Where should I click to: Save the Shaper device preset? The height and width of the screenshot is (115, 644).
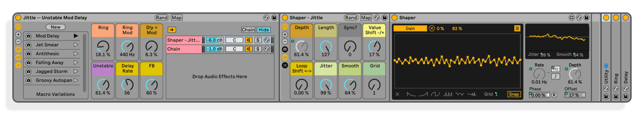587,18
